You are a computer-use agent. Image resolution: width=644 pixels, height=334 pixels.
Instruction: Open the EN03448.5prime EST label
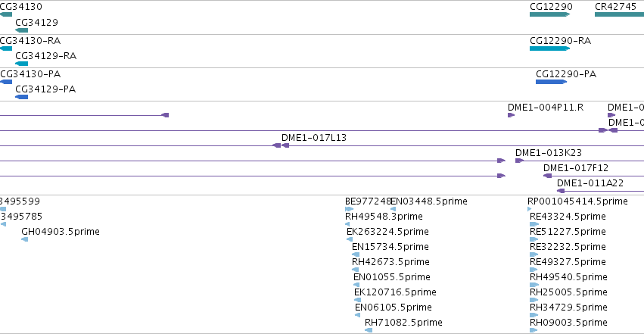point(429,201)
